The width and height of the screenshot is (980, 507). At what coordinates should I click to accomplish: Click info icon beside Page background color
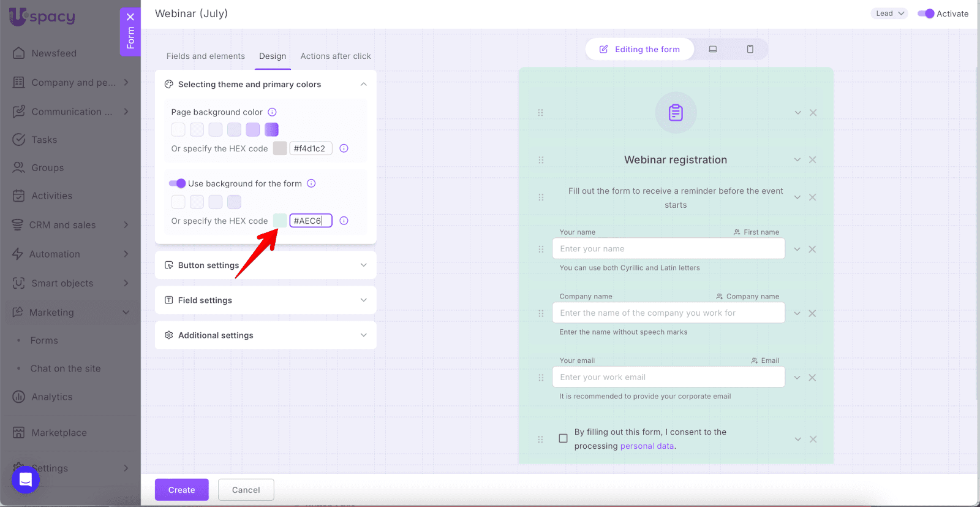[273, 112]
